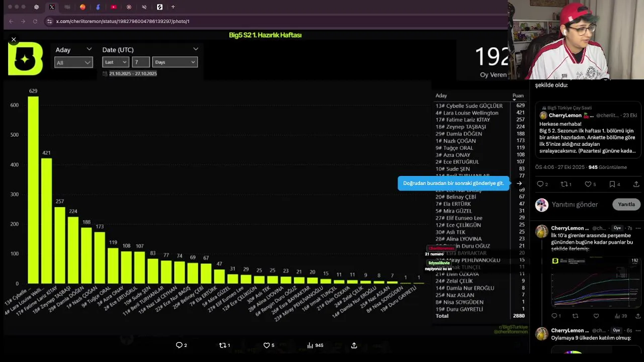This screenshot has height=362, width=644.
Task: Open the 'Days' unit dropdown
Action: coord(175,62)
